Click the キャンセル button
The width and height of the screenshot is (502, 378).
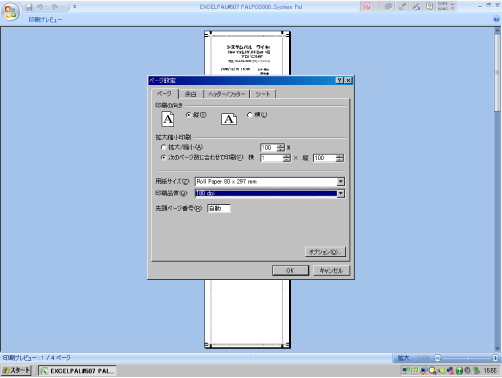[x=331, y=270]
